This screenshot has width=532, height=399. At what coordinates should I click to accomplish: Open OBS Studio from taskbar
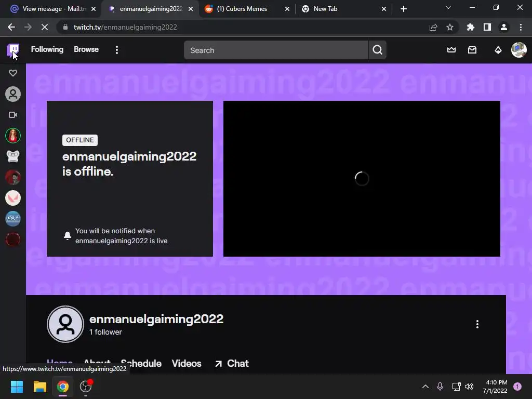coord(86,387)
